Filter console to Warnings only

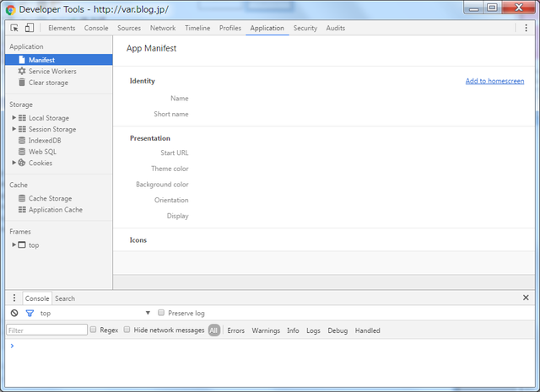coord(266,330)
